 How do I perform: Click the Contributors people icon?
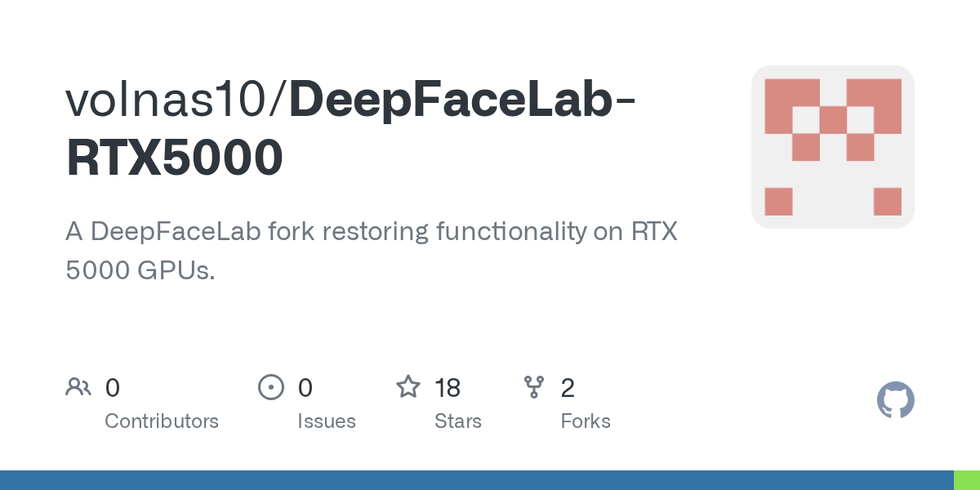coord(78,387)
